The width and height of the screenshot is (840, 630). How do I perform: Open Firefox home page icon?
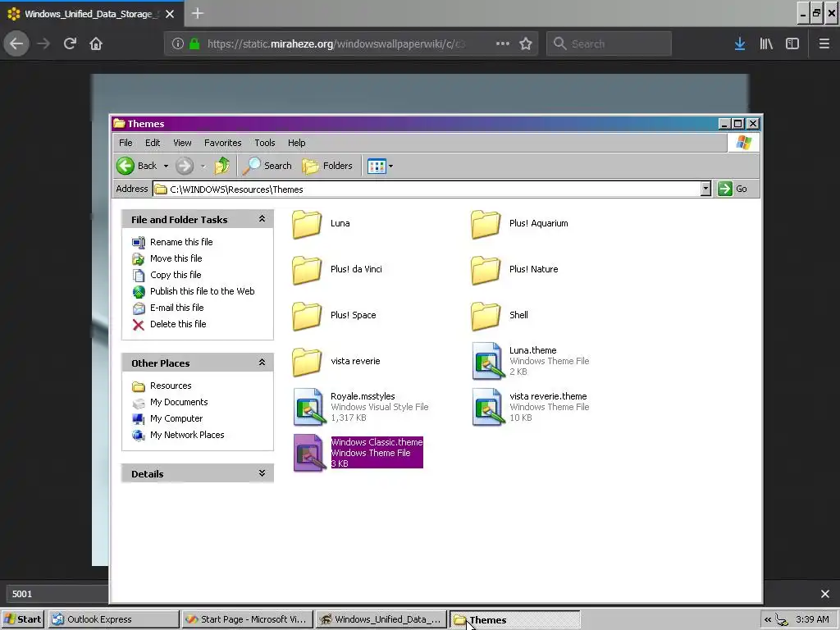point(96,43)
